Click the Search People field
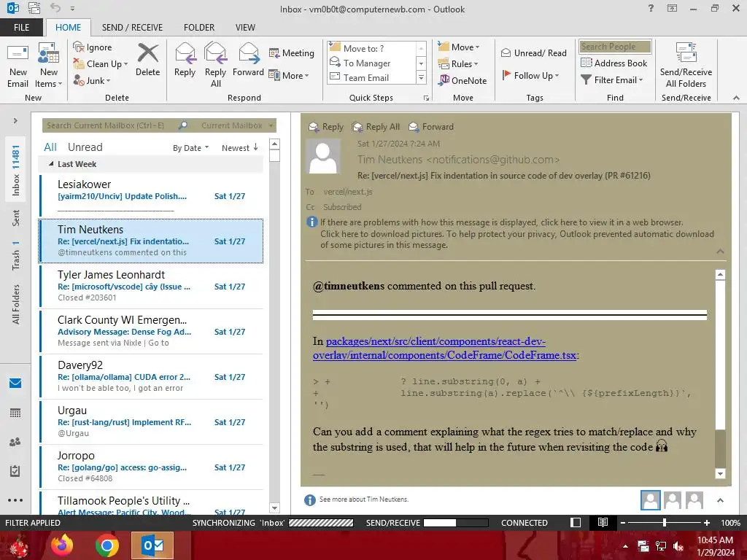The image size is (747, 560). click(x=615, y=46)
